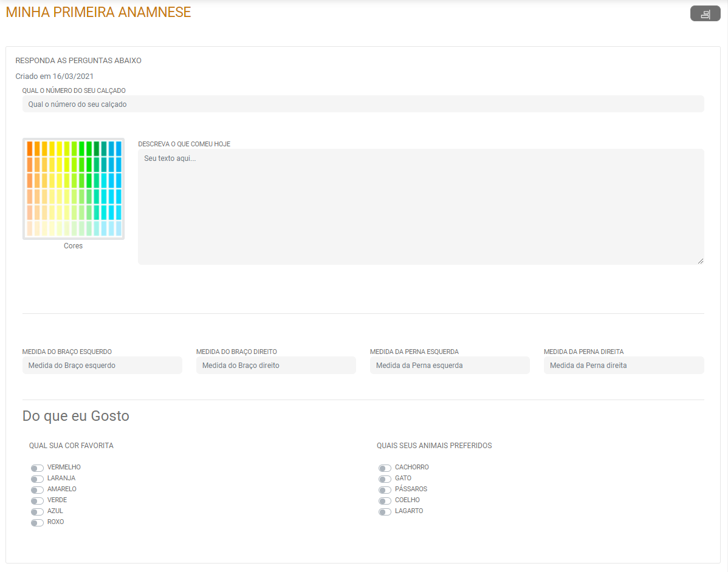The image size is (728, 572).
Task: Grab the text area resize handle
Action: tap(701, 261)
